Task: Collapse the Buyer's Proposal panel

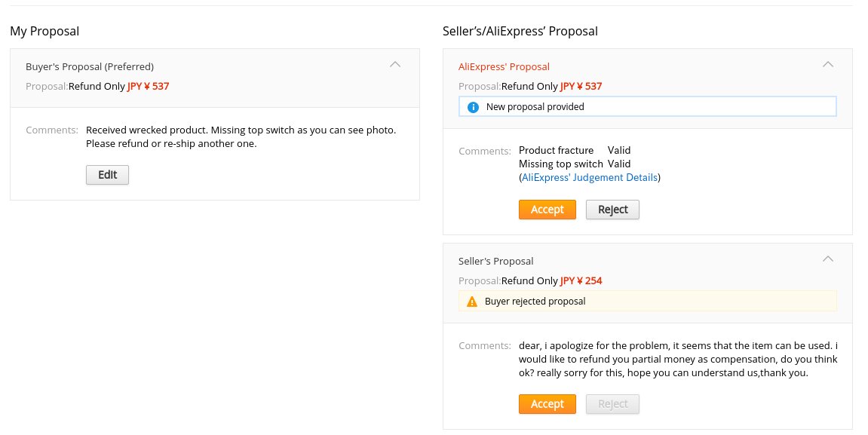Action: [x=394, y=65]
